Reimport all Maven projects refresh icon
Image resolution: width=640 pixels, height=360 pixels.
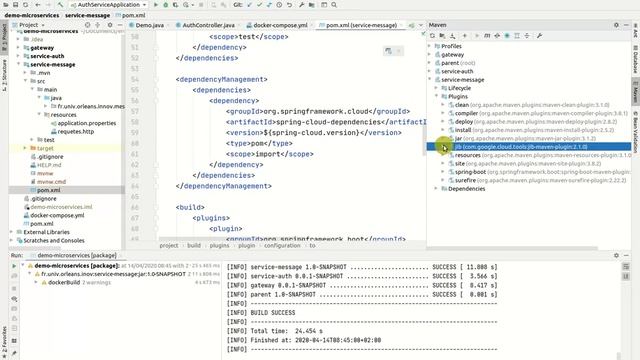[432, 36]
